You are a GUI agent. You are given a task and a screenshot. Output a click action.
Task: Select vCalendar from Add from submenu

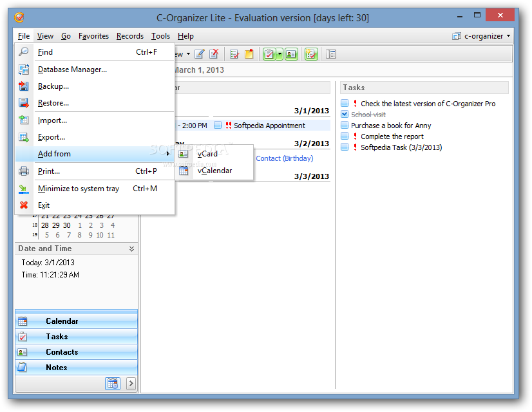pos(214,171)
